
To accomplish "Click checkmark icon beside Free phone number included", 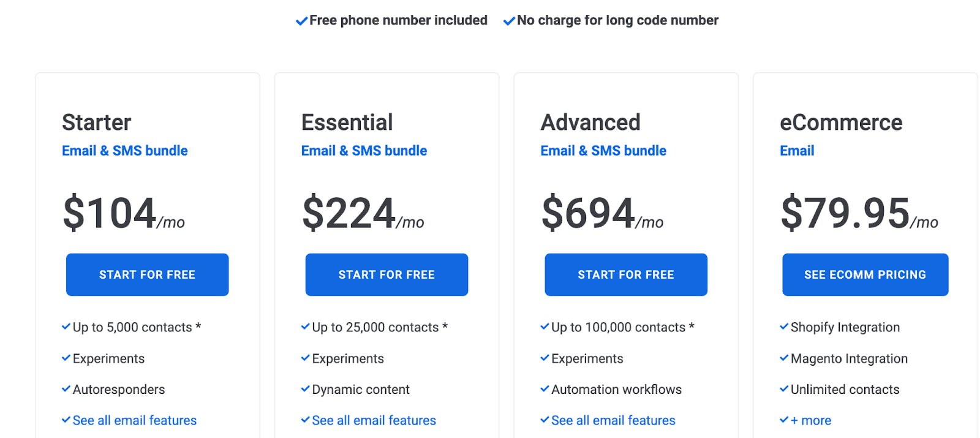I will 301,21.
